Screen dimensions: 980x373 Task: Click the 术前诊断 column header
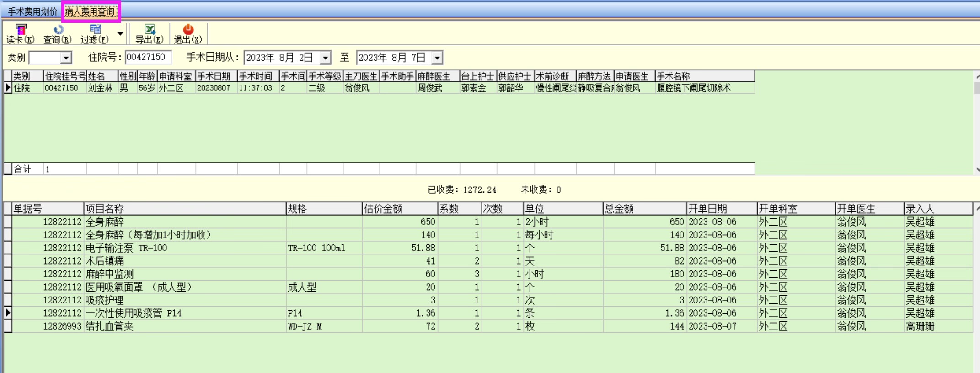[556, 76]
